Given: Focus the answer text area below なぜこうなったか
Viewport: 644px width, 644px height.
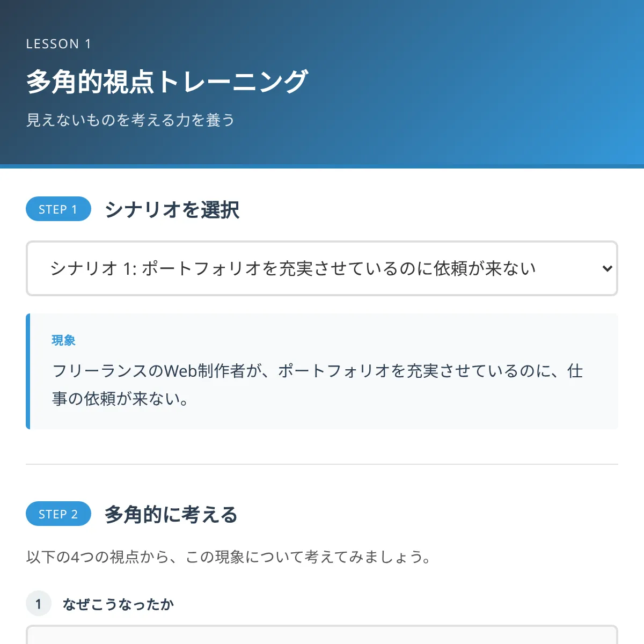Looking at the screenshot, I should pos(322,635).
